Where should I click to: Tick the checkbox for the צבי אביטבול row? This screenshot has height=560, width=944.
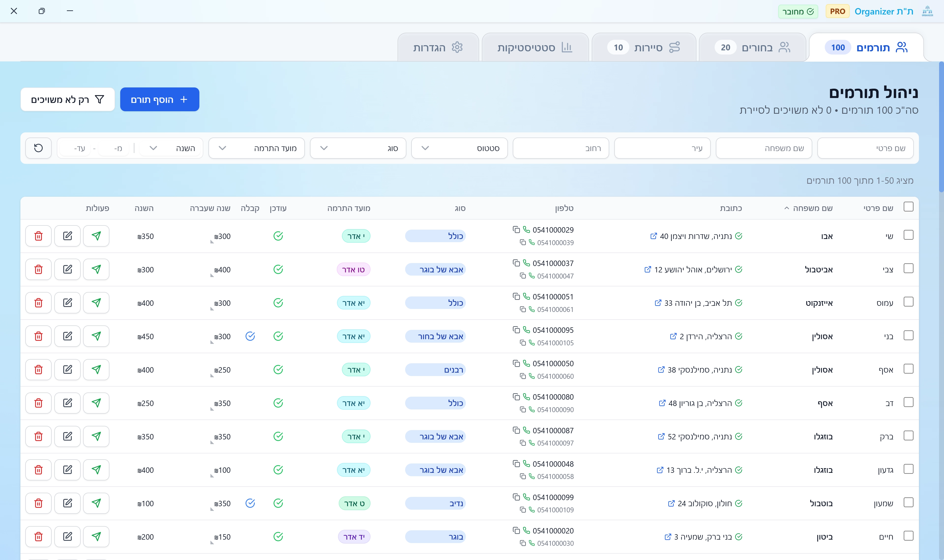pyautogui.click(x=908, y=269)
